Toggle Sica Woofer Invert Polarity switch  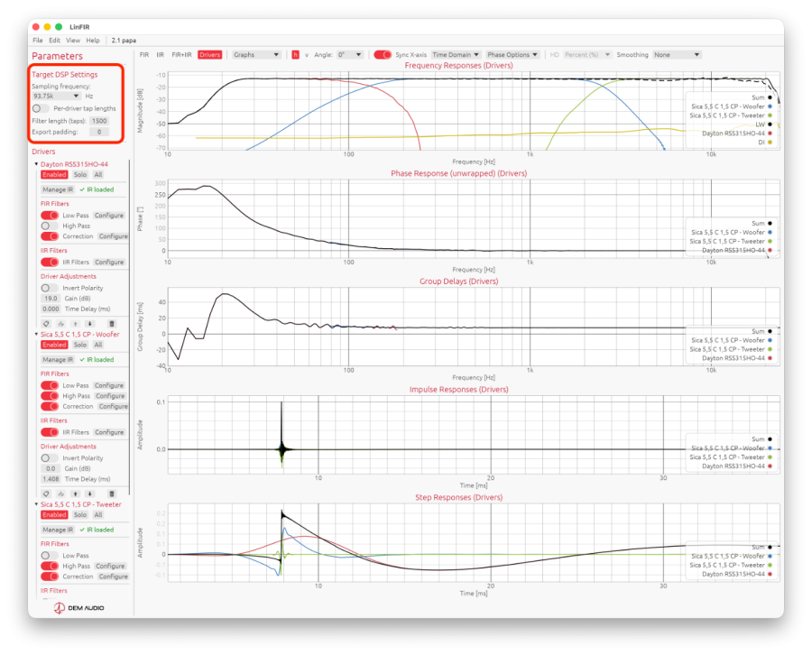(50, 457)
